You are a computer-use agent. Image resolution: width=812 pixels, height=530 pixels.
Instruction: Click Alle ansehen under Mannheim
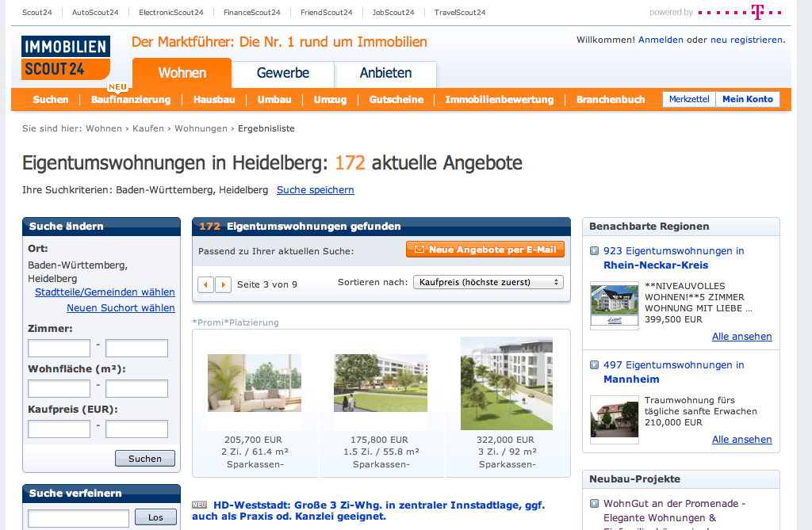741,440
